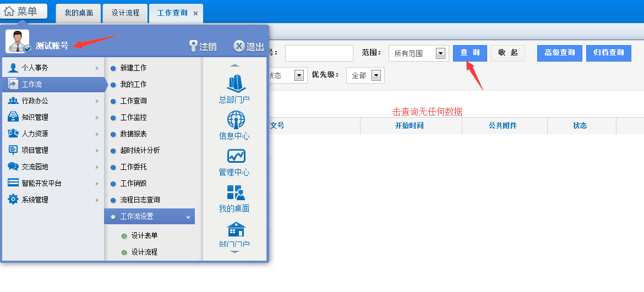644x292 pixels.
Task: Open 管理中心 chart icon
Action: click(x=236, y=156)
